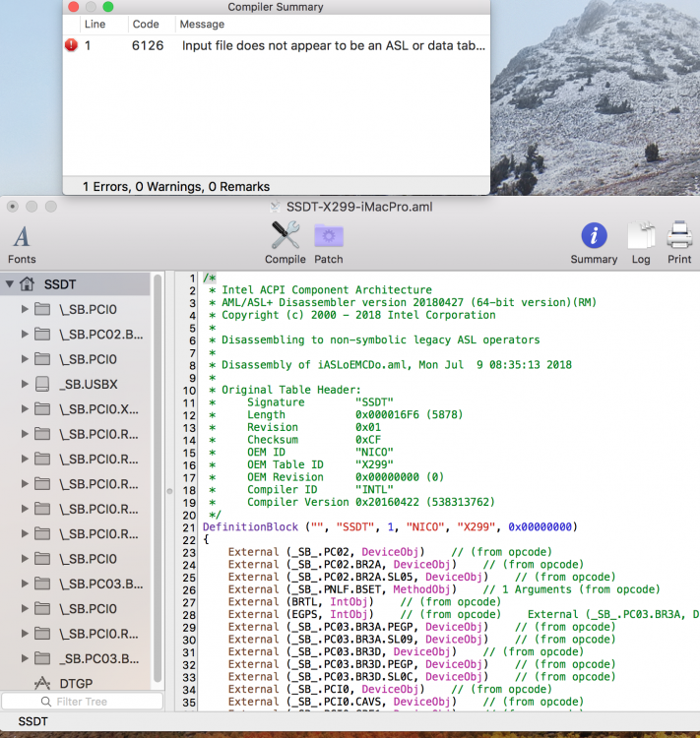Open the Patch tool
Screen dimensions: 700x738
coord(328,243)
